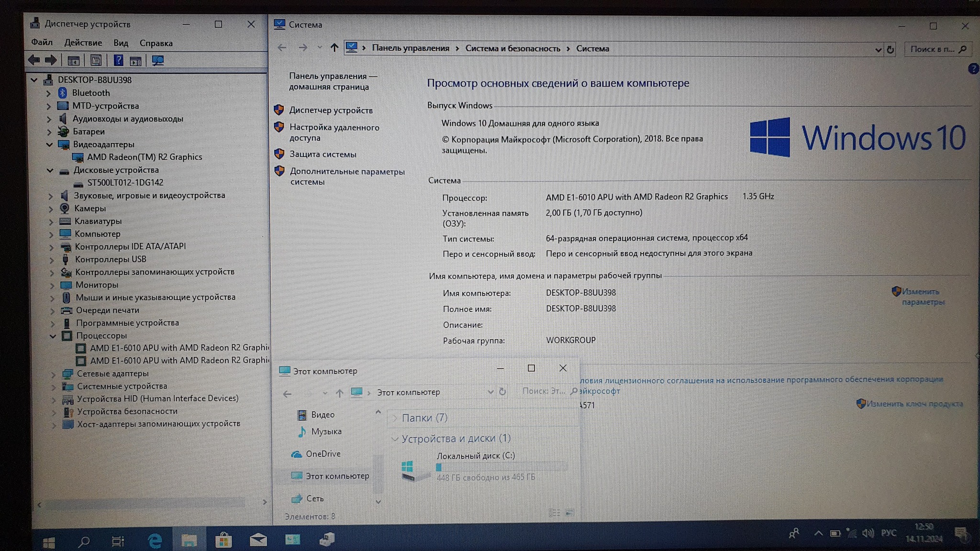The image size is (980, 551).
Task: Expand the Bluetooth device category
Action: pyautogui.click(x=48, y=93)
